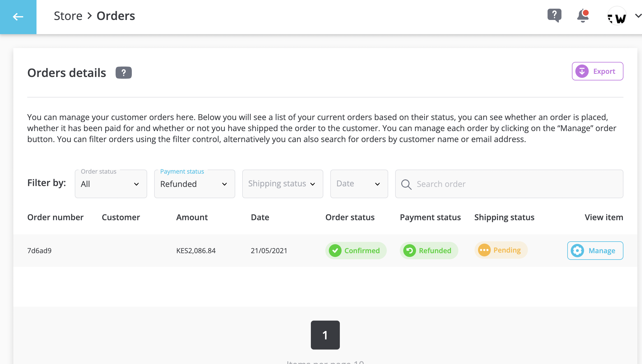Select page 1 in pagination
The image size is (642, 364).
tap(325, 335)
